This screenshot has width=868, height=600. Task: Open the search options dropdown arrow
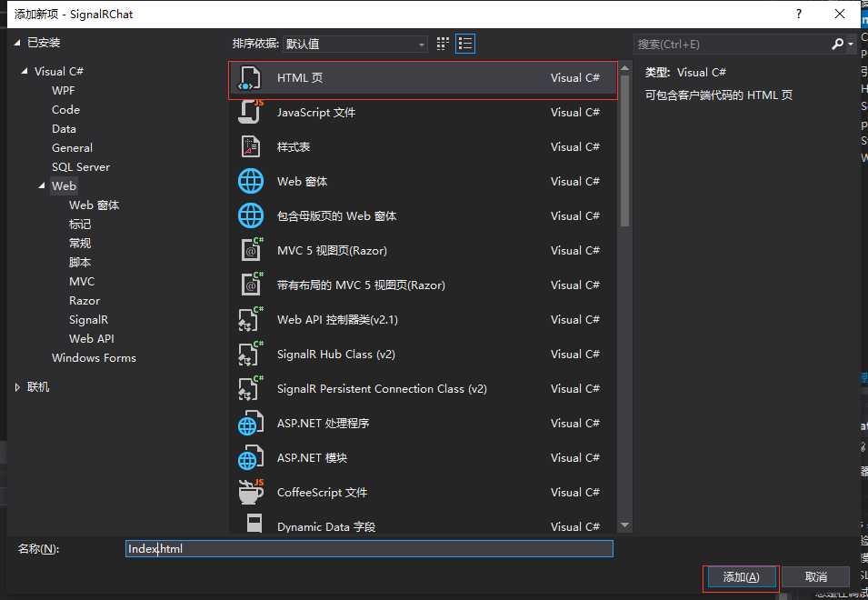pos(851,45)
